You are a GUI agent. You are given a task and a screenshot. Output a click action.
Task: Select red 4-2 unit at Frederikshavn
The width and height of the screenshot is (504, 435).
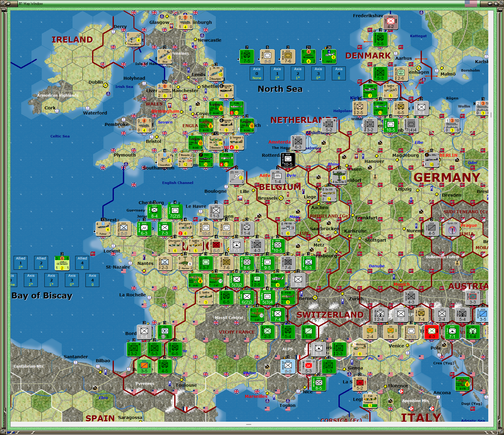[x=390, y=22]
